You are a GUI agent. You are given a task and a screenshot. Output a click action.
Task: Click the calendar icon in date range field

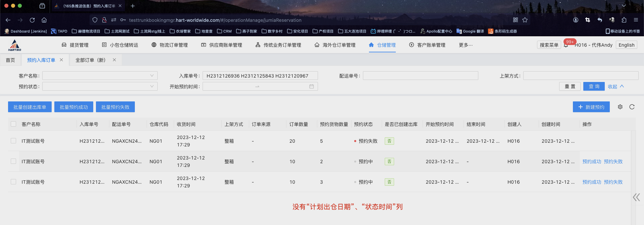311,86
